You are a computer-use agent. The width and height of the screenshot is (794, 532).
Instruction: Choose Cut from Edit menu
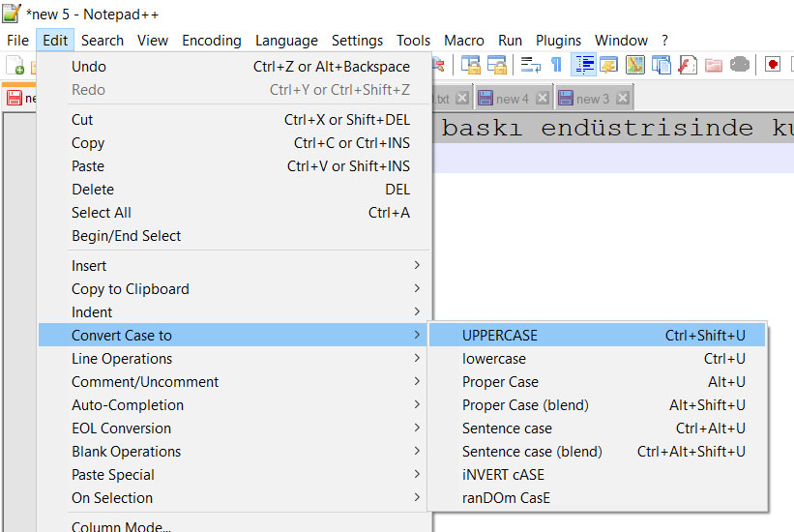(235, 120)
